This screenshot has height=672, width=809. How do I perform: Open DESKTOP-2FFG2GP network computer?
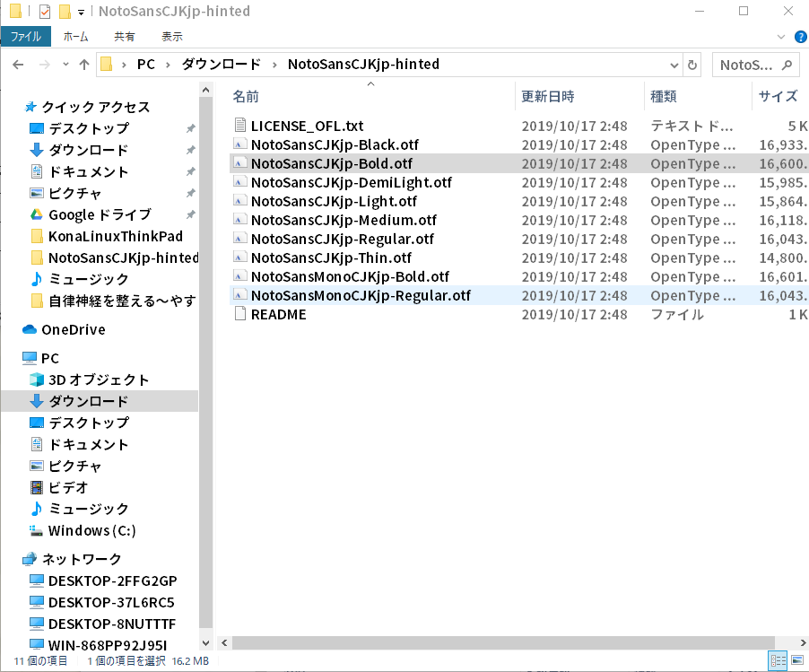click(112, 581)
